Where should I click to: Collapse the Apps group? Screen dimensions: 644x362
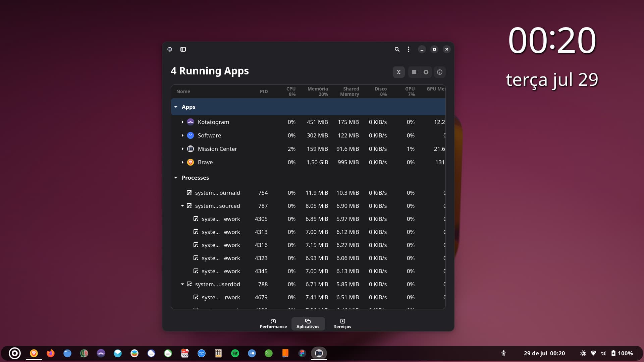tap(176, 107)
